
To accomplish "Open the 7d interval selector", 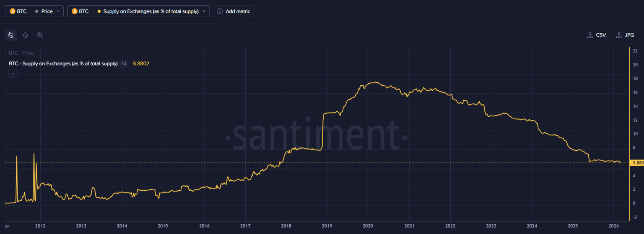I will (124, 64).
